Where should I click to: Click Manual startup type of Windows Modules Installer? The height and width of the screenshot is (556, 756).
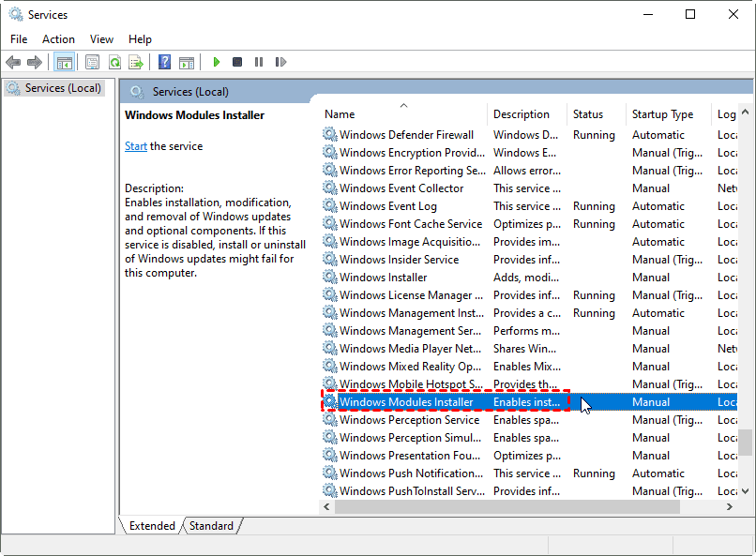click(x=651, y=402)
